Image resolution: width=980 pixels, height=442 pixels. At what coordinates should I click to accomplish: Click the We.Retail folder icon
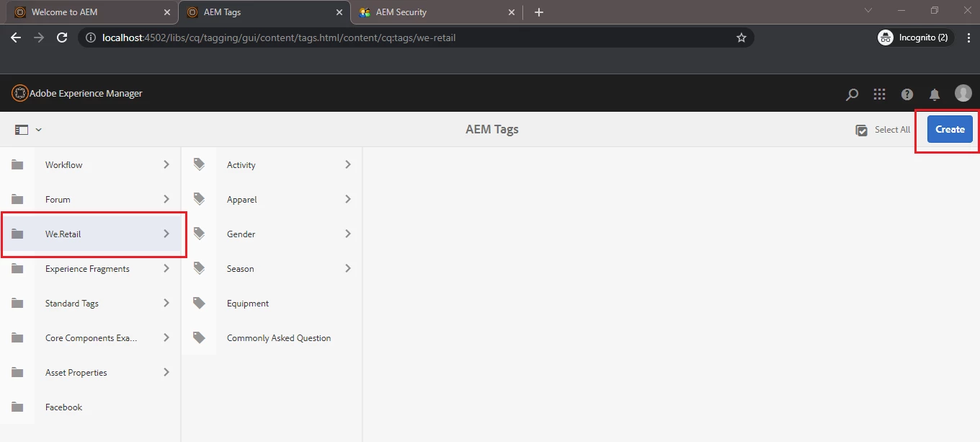click(x=17, y=234)
